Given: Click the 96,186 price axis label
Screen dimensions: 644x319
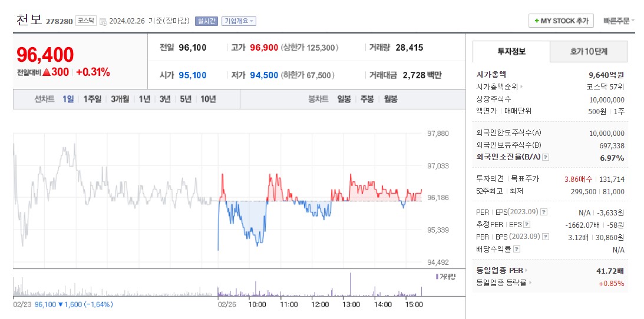Looking at the screenshot, I should coord(437,198).
